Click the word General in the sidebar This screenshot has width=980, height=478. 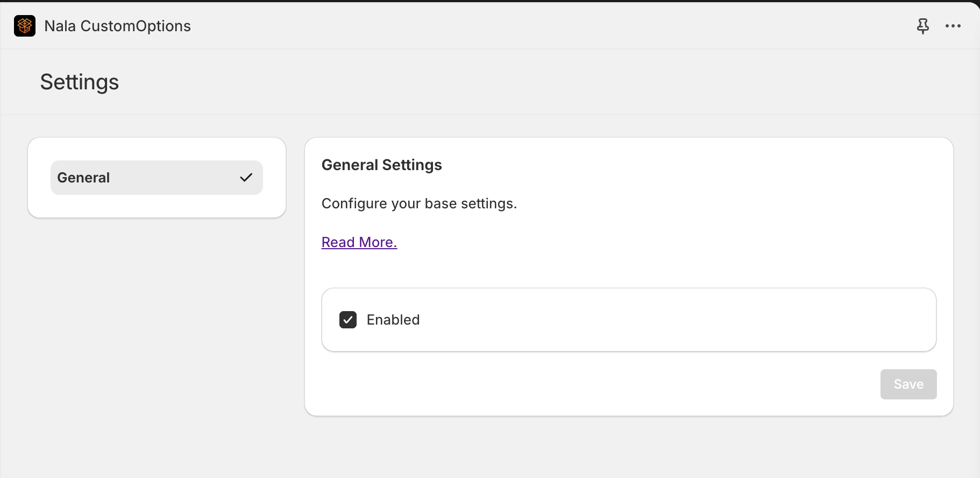pyautogui.click(x=83, y=178)
